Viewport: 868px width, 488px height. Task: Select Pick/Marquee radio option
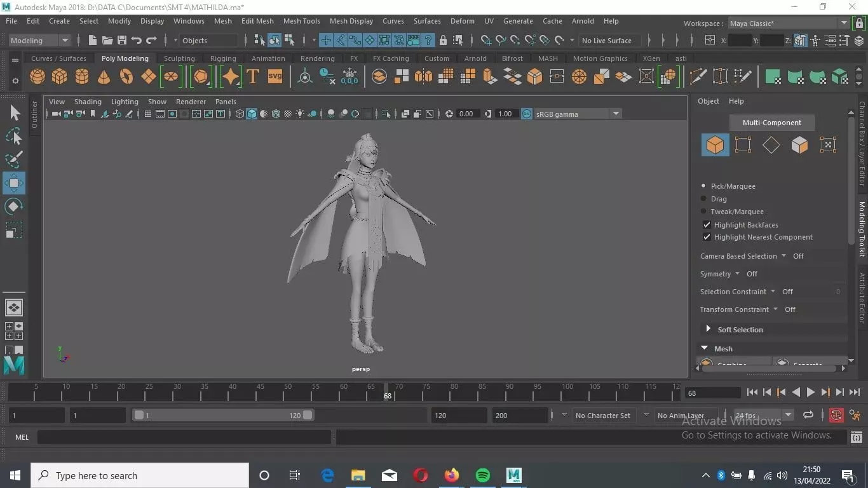(x=703, y=186)
